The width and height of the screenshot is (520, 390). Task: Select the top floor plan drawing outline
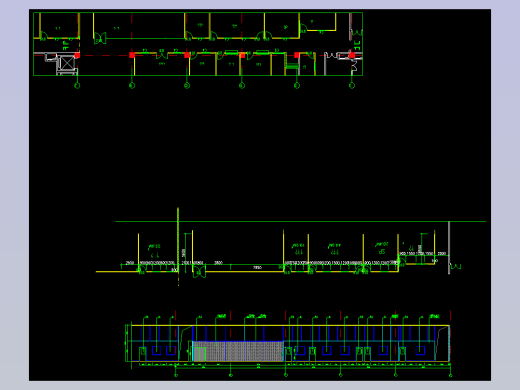point(198,44)
